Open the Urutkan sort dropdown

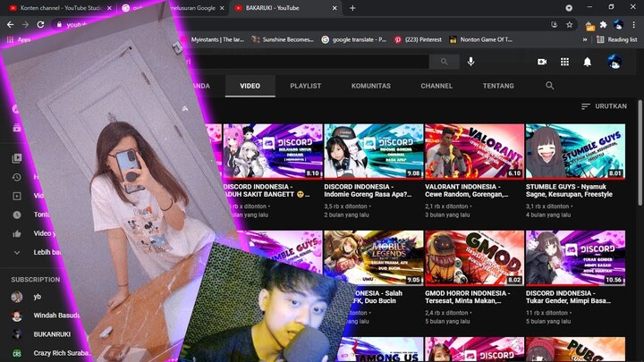click(604, 105)
